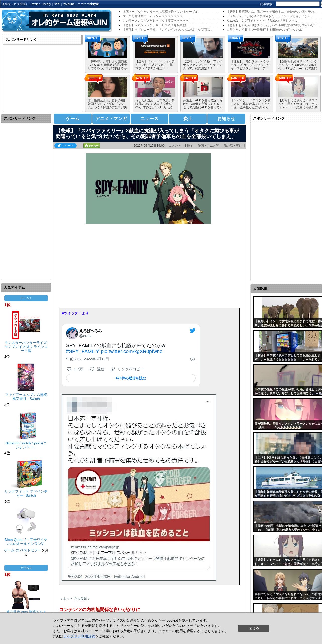Open the #SPY_FAMILY hashtag link
This screenshot has height=644, width=322.
pyautogui.click(x=83, y=351)
